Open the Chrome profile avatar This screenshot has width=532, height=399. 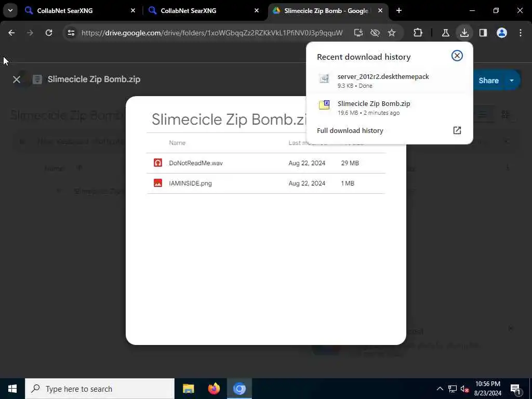(502, 33)
